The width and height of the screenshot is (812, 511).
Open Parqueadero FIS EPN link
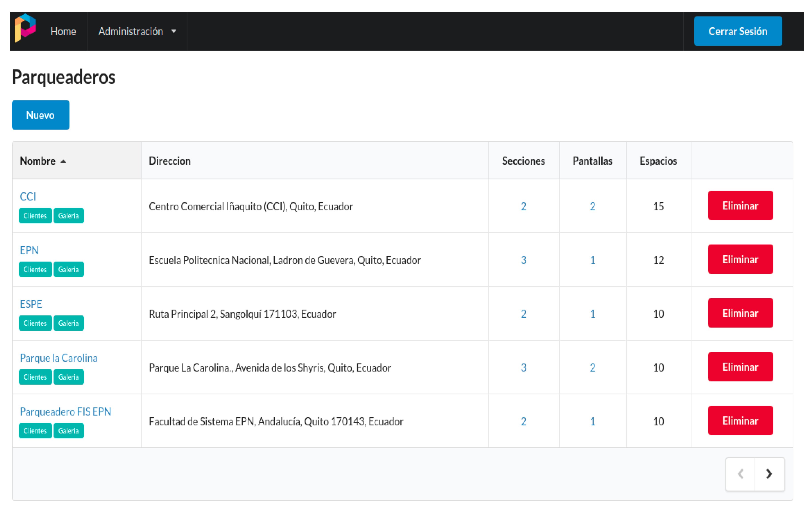[65, 411]
